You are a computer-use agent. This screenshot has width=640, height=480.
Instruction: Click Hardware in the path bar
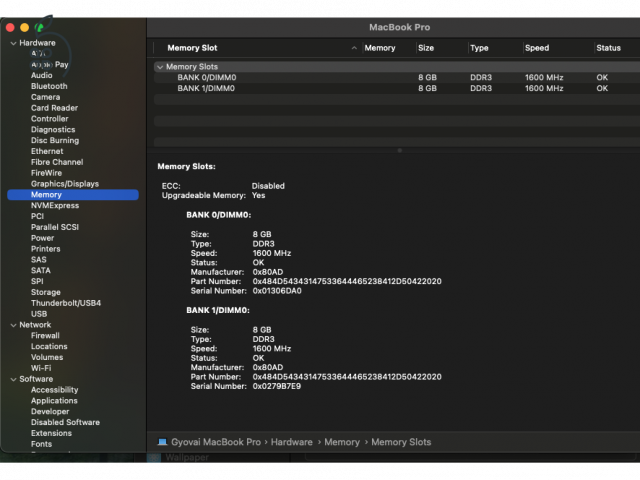pyautogui.click(x=291, y=442)
